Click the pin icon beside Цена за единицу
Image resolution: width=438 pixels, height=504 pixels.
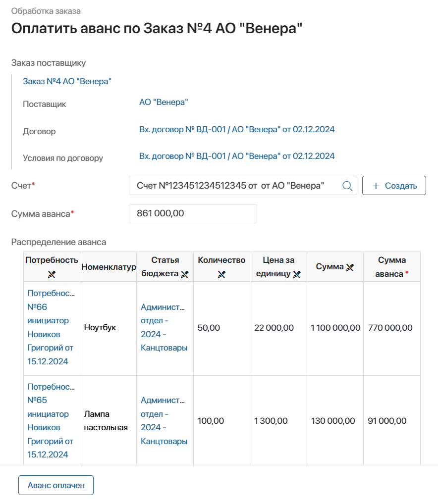297,274
